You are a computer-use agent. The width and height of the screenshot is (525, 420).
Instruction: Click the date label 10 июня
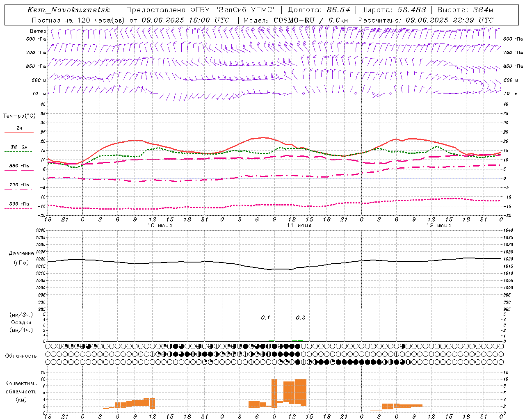(x=160, y=226)
